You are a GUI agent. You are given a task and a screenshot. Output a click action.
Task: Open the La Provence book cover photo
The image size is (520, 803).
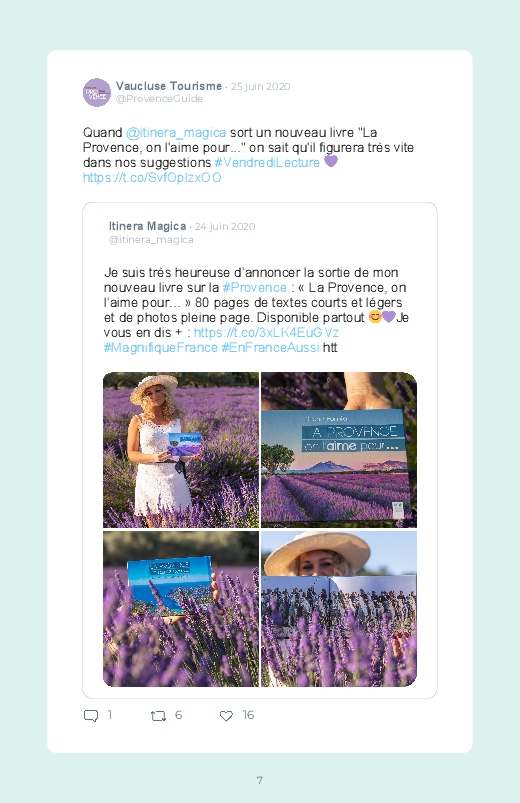339,450
